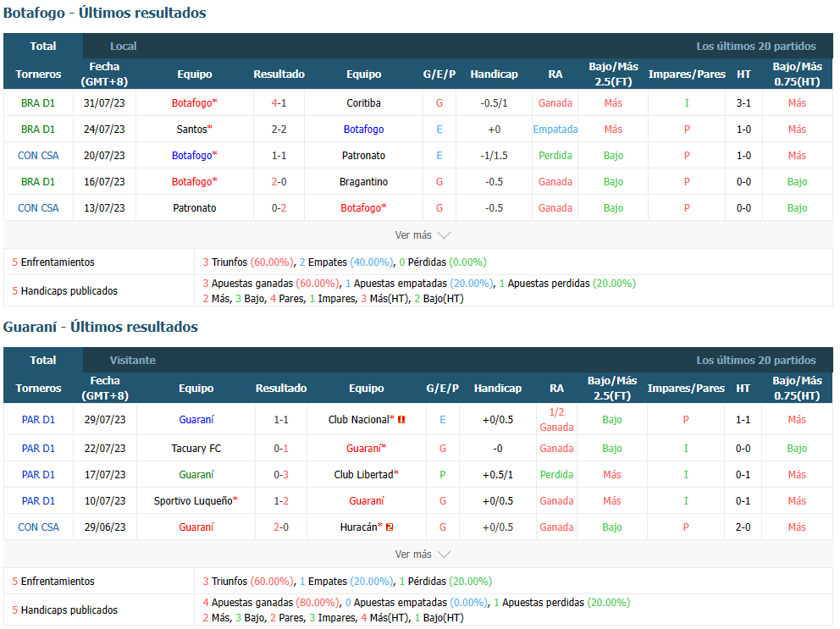Click CON CSA tournament in 29/06/23 row
840x629 pixels.
tap(38, 527)
